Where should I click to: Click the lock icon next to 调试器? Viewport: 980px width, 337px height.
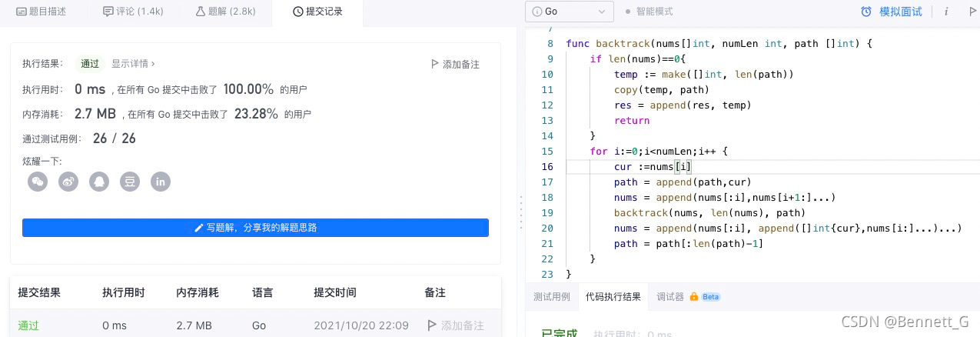[693, 296]
